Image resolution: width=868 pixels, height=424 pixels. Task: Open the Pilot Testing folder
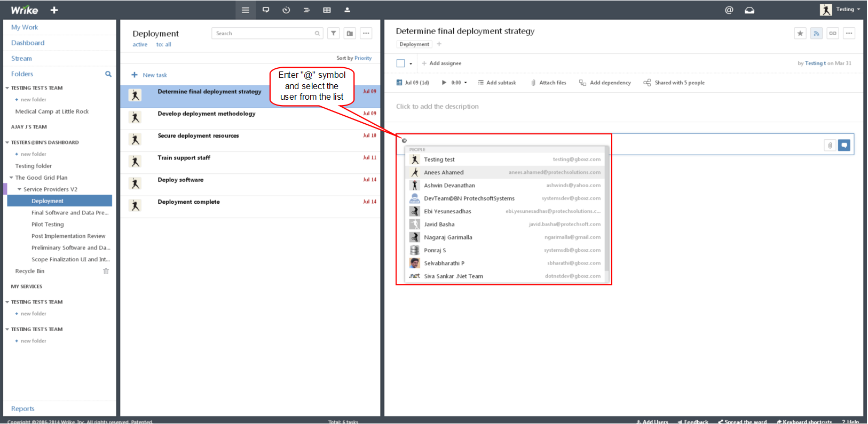pyautogui.click(x=48, y=225)
